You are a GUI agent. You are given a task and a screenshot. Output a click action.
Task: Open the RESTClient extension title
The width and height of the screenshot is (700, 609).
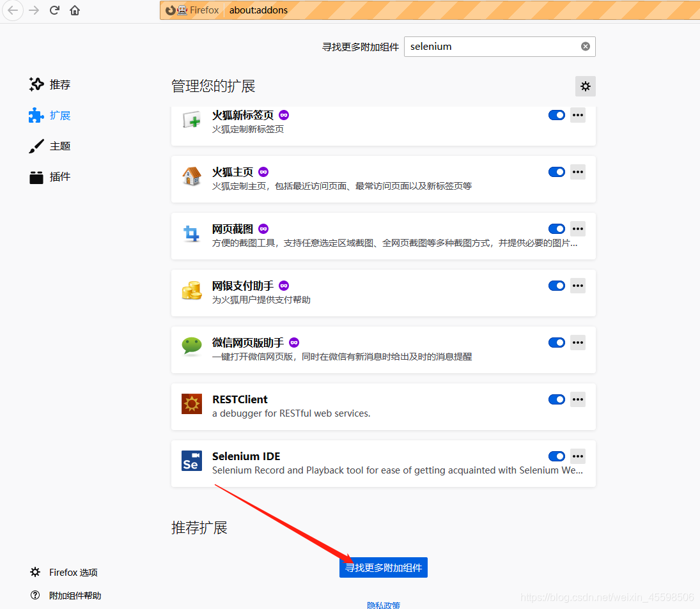point(240,399)
